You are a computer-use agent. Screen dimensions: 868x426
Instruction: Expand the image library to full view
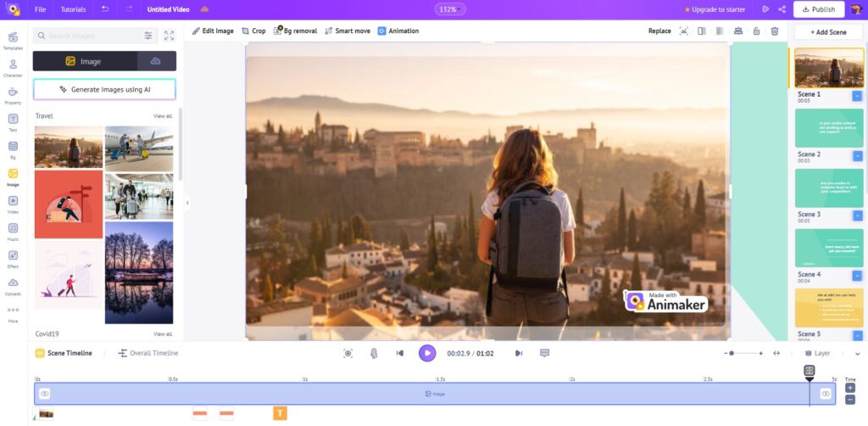(169, 36)
